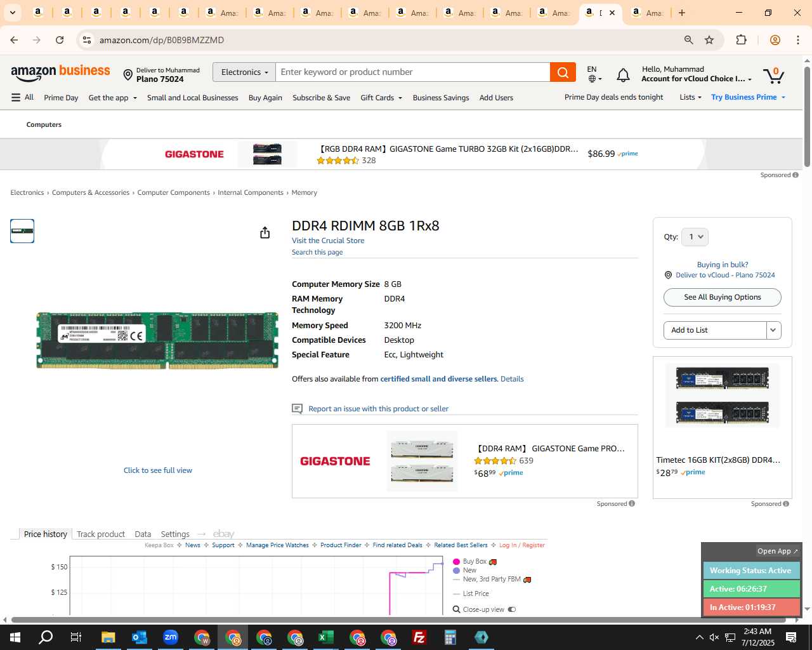The image size is (812, 650).
Task: Click Add to List button
Action: tap(715, 330)
